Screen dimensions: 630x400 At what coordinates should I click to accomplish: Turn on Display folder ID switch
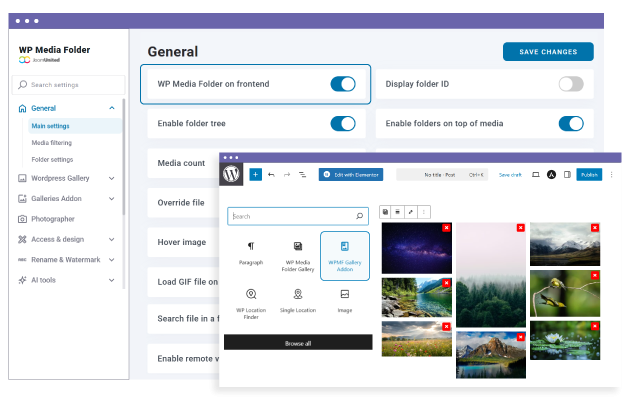(571, 84)
